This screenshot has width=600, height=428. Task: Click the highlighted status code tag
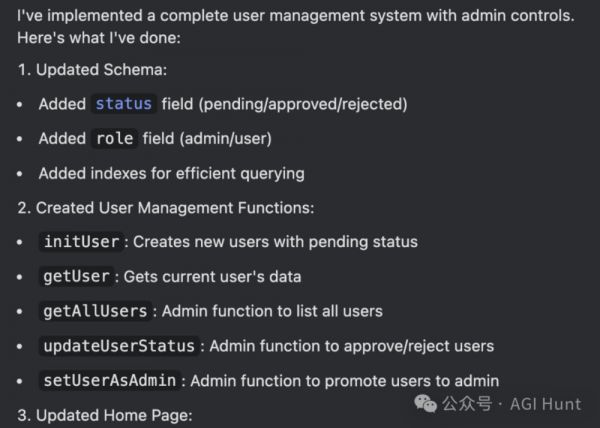[123, 104]
